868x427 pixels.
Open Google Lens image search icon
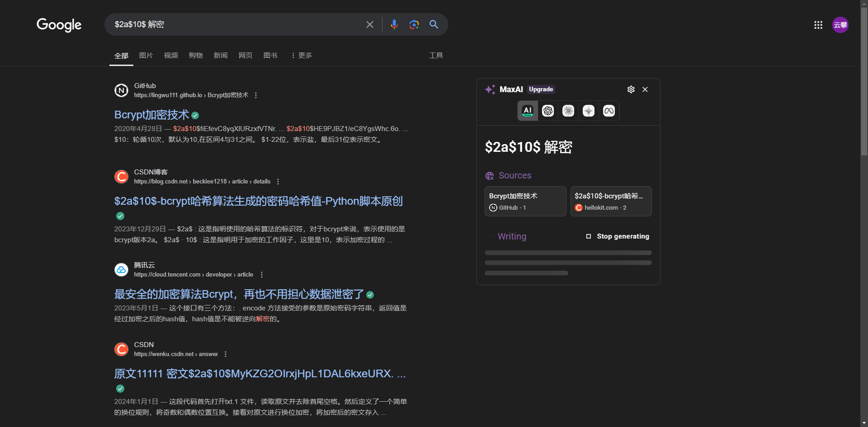414,24
